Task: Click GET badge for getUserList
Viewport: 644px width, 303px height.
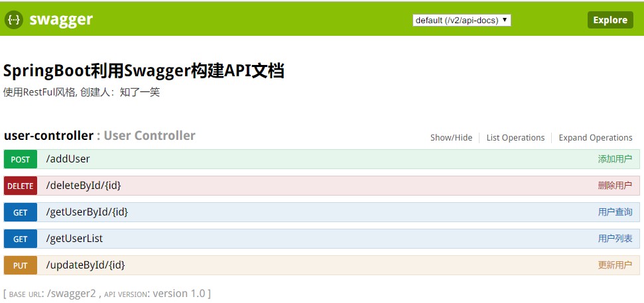Action: (x=21, y=239)
